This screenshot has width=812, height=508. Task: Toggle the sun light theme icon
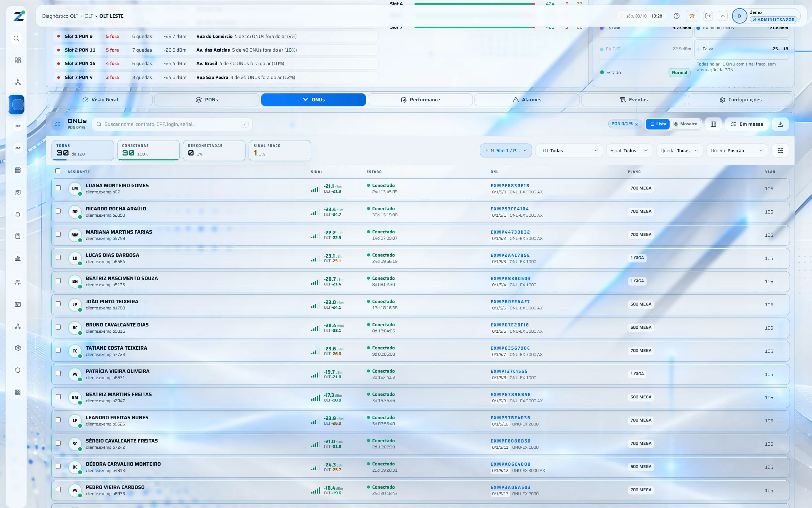[x=692, y=16]
